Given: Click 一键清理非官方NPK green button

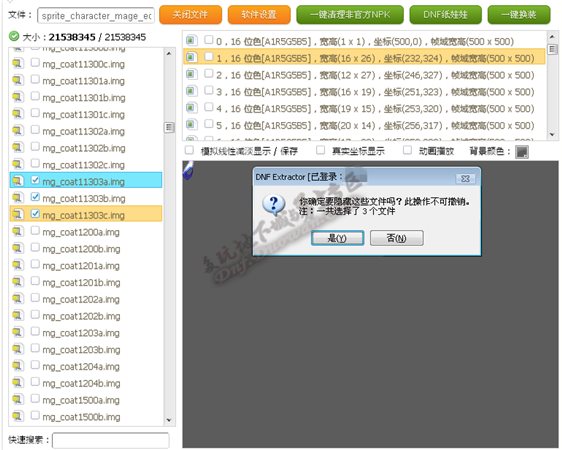Looking at the screenshot, I should point(350,15).
